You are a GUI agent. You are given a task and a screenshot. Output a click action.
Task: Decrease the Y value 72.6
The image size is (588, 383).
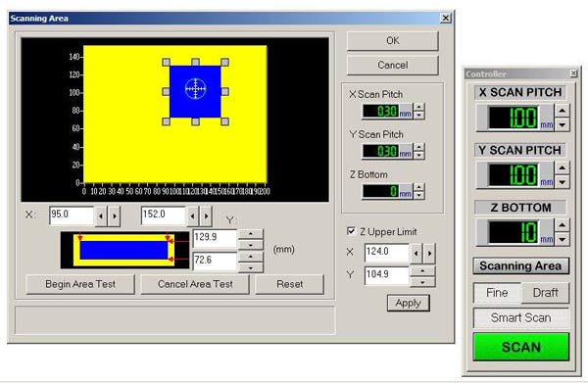tap(251, 267)
